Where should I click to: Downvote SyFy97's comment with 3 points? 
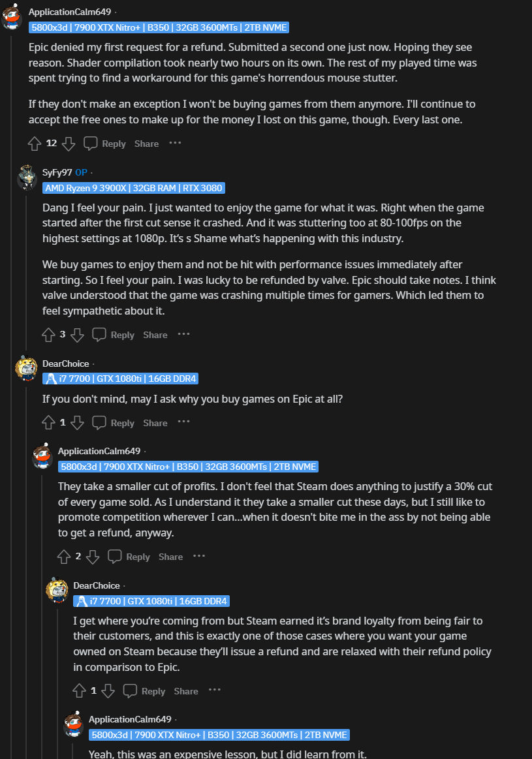point(77,335)
